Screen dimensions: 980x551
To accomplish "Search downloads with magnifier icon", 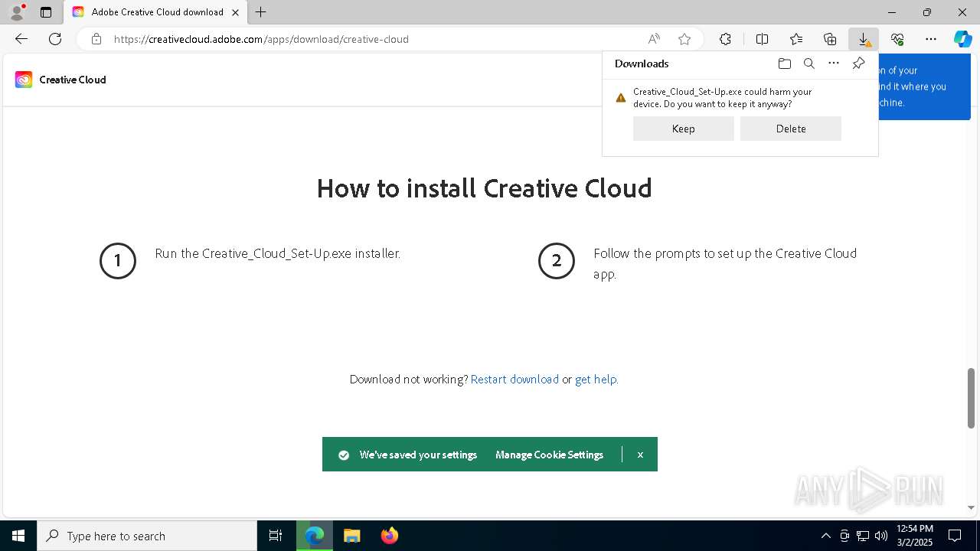I will (809, 64).
